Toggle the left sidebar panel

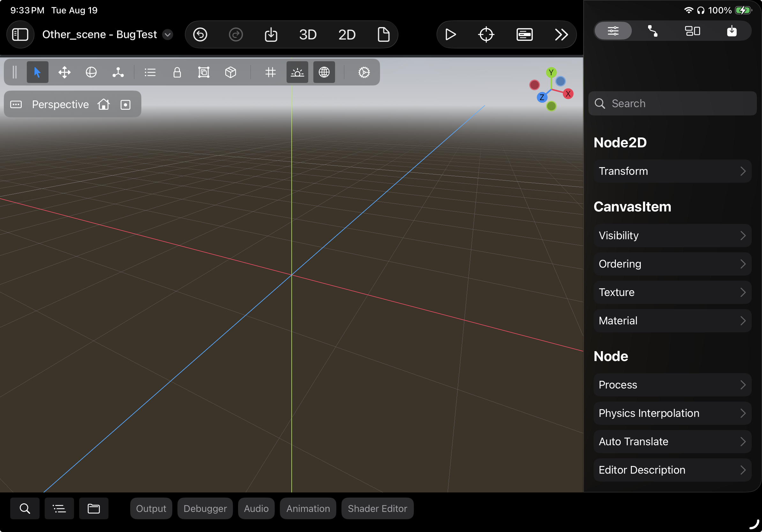[x=20, y=34]
